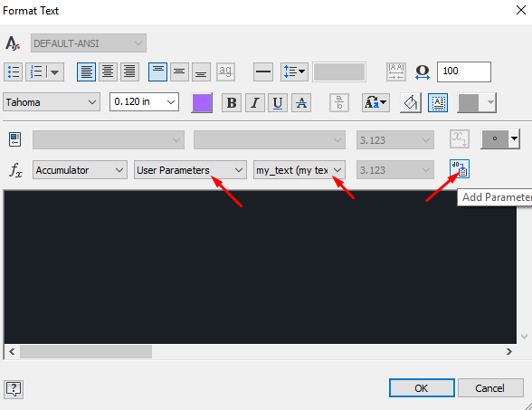Click the fit text icon
This screenshot has height=410, width=532.
click(x=396, y=72)
